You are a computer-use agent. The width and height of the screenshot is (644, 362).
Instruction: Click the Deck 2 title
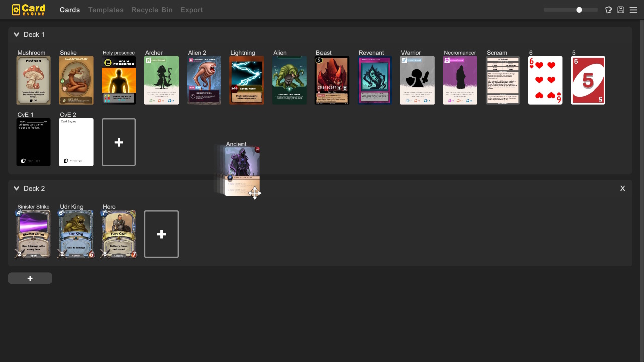pyautogui.click(x=34, y=189)
